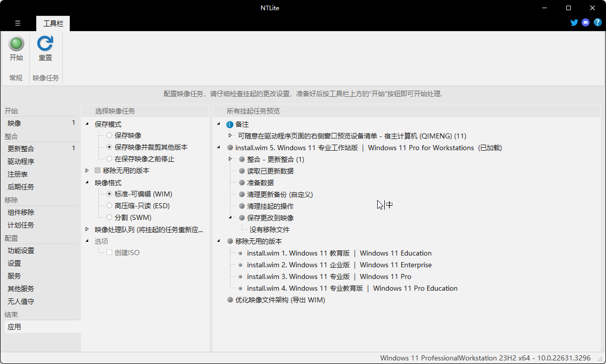
Task: Collapse the 选项 tree section
Action: point(87,241)
